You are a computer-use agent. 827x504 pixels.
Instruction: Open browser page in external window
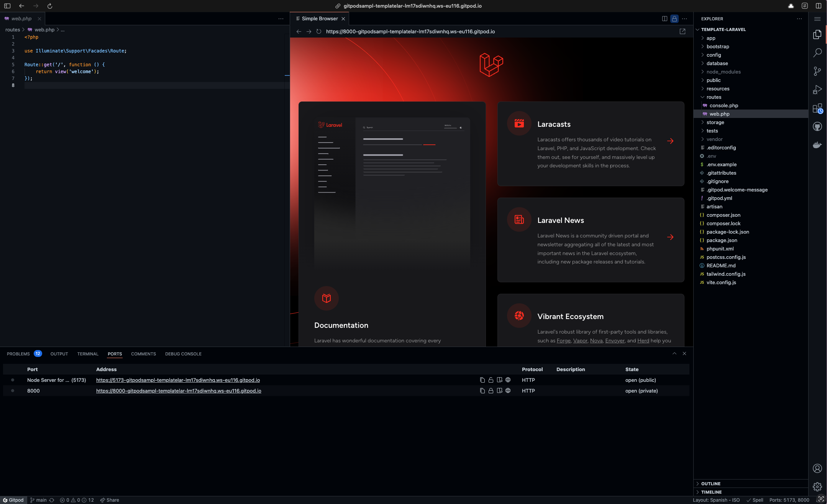[682, 31]
